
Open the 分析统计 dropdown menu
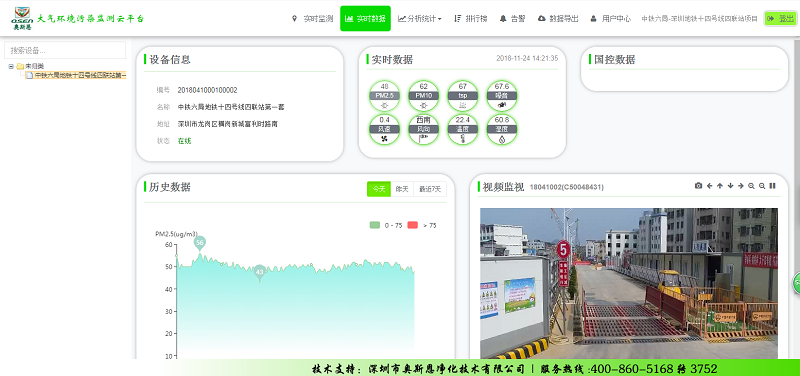click(x=419, y=19)
